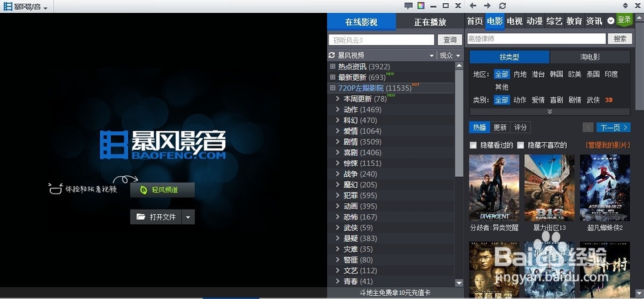Sort movies by 更新
The height and width of the screenshot is (299, 644).
500,127
